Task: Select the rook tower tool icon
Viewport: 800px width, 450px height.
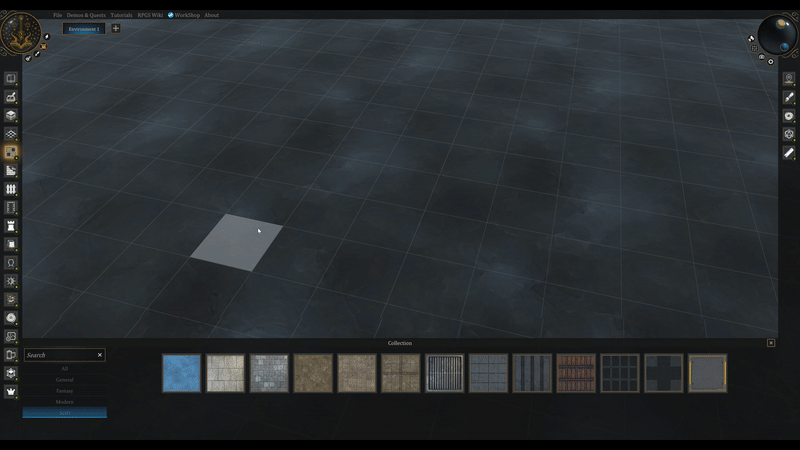Action: [11, 226]
